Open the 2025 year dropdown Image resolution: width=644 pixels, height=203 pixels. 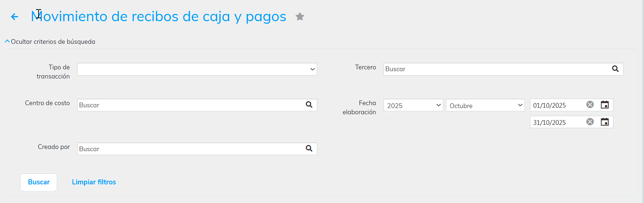(413, 106)
